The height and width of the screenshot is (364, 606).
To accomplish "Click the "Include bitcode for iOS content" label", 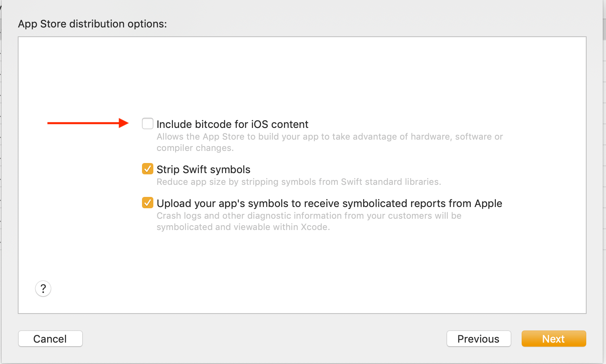I will pos(232,124).
